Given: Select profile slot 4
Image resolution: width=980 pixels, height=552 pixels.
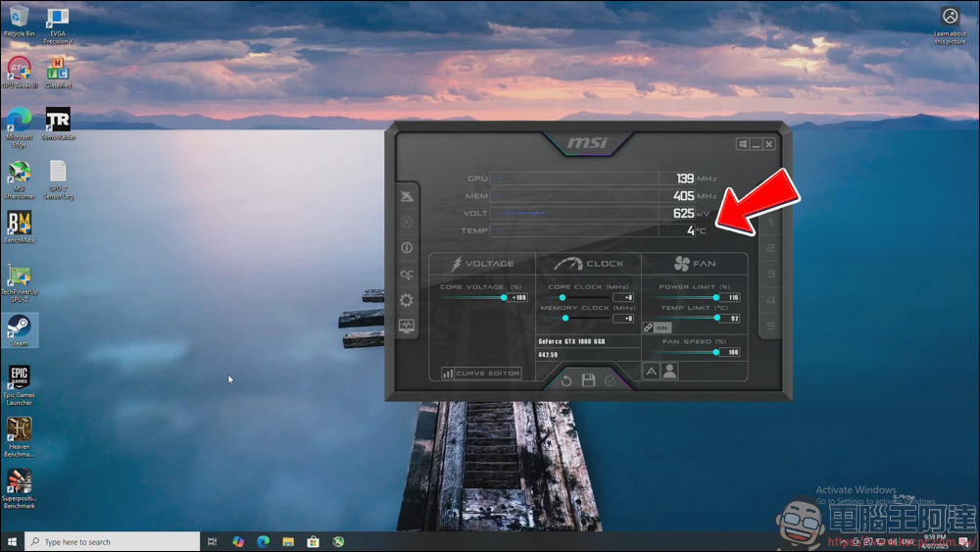Looking at the screenshot, I should pyautogui.click(x=770, y=301).
